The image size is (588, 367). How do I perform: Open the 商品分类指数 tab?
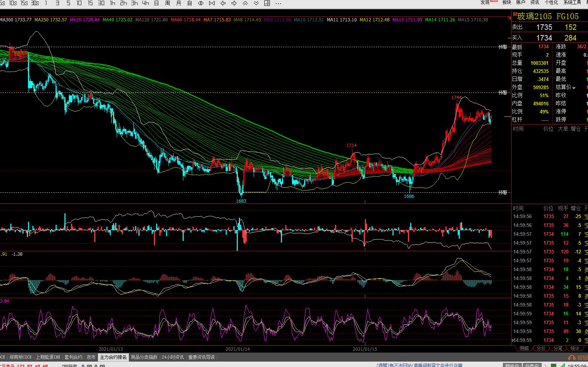144,357
